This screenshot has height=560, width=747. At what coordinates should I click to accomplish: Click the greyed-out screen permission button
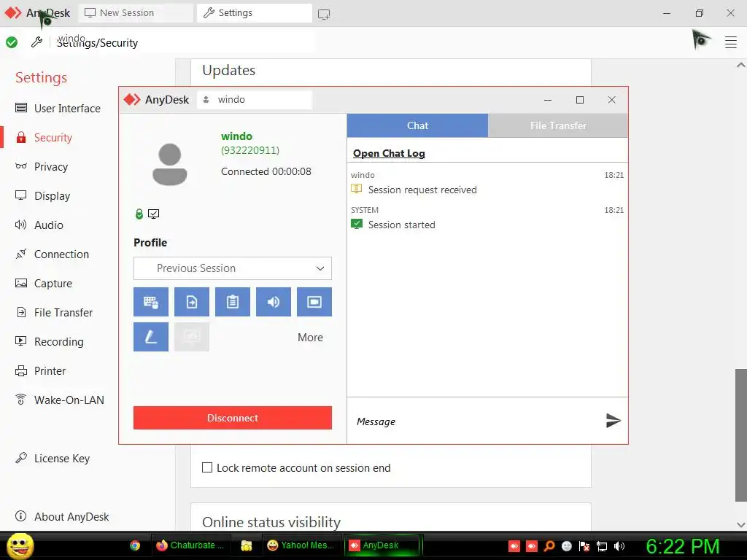click(x=192, y=337)
